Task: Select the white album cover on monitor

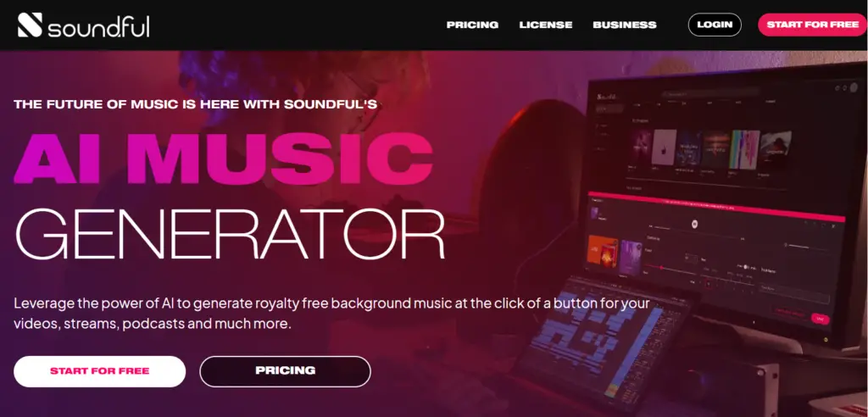Action: click(664, 147)
